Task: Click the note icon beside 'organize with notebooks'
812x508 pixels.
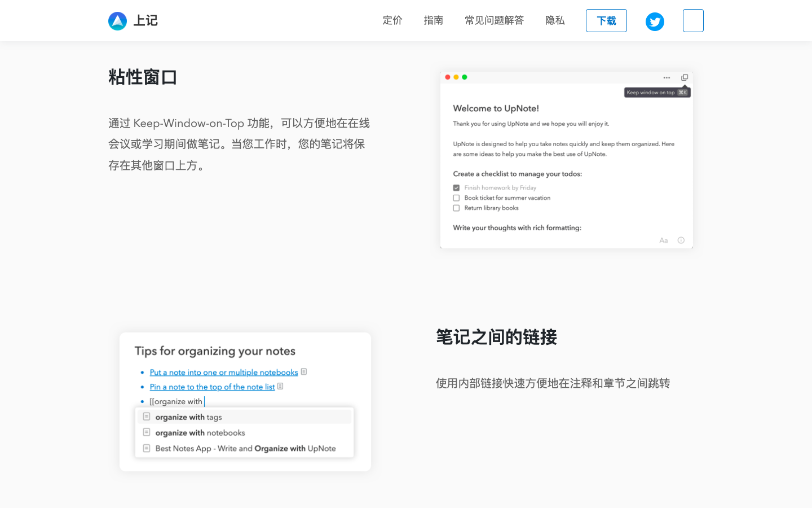Action: click(x=147, y=432)
